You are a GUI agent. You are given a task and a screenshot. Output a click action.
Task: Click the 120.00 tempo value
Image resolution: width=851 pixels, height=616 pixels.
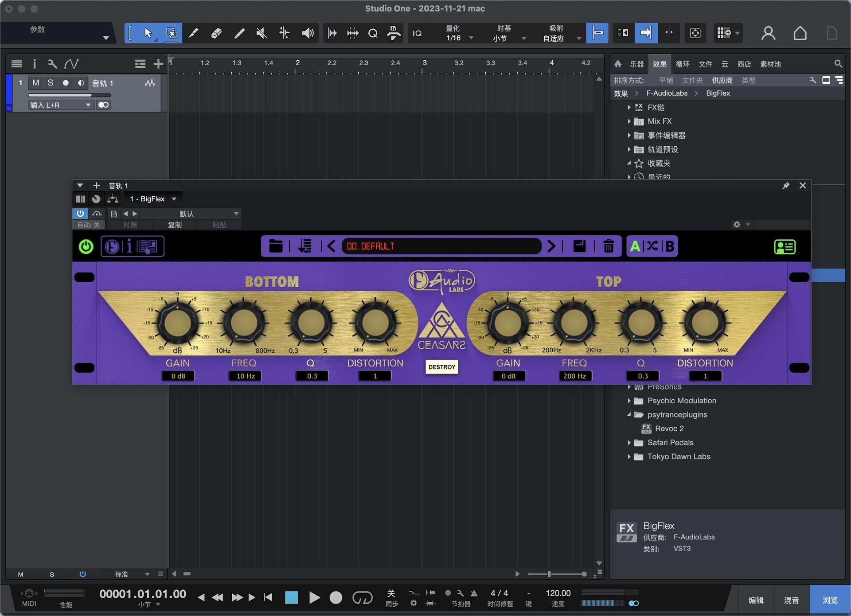pos(558,593)
